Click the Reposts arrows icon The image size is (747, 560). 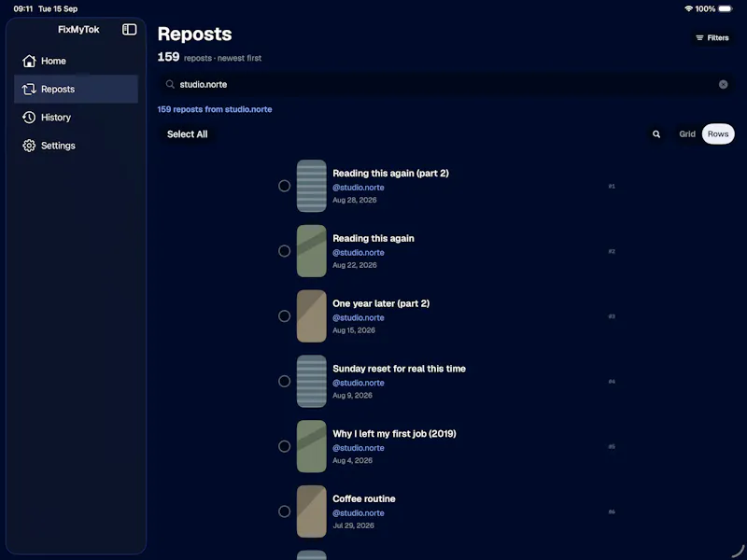(29, 89)
